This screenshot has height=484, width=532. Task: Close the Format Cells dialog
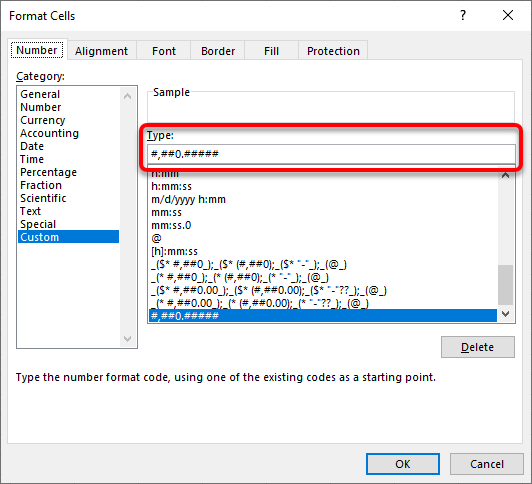tap(508, 15)
